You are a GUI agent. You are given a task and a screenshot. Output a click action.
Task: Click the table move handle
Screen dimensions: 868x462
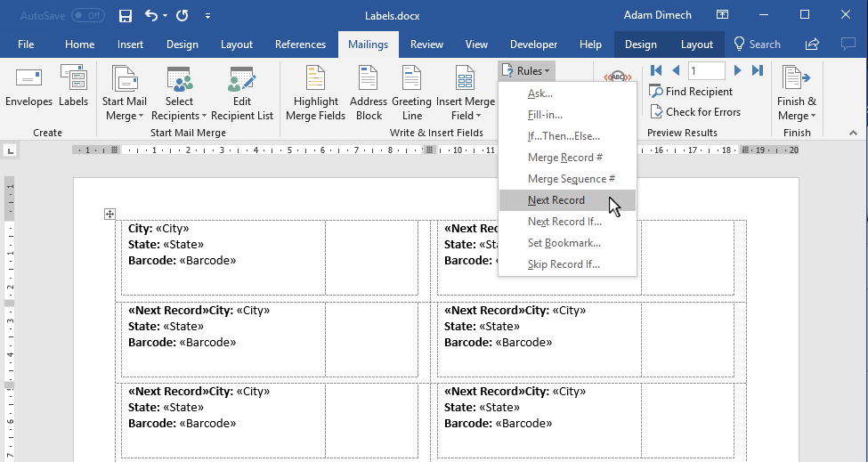pos(110,214)
